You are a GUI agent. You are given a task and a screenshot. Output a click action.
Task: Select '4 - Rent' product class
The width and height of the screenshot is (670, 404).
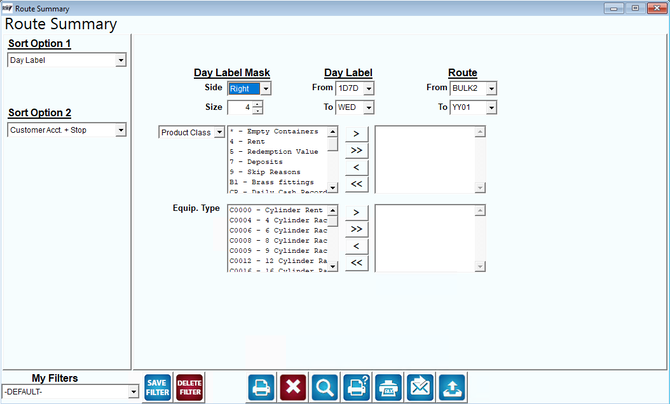click(x=278, y=142)
